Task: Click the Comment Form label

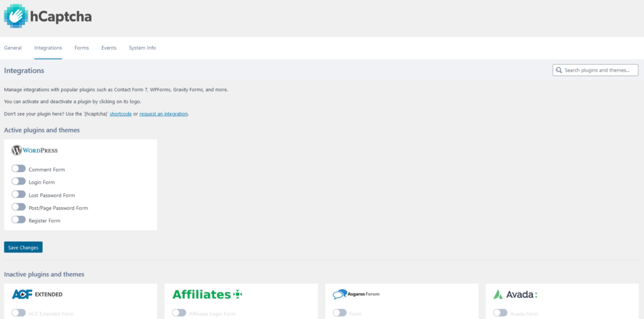Action: [47, 170]
